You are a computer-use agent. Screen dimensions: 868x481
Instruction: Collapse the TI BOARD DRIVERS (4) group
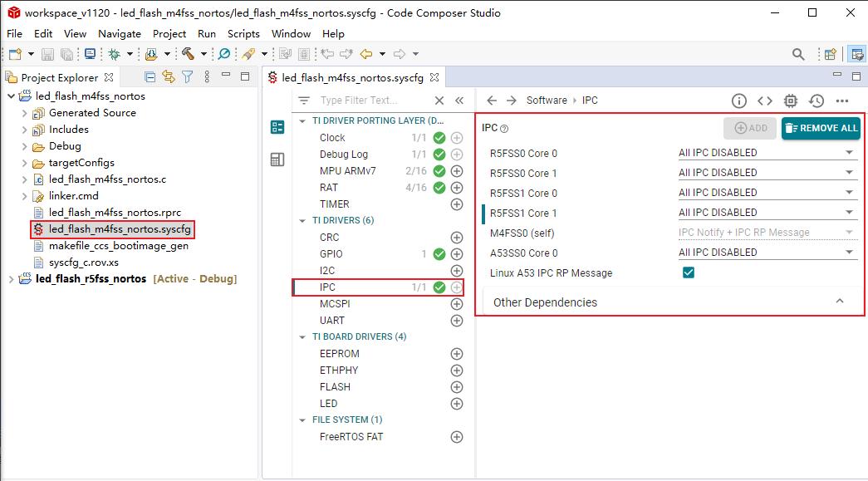click(302, 336)
